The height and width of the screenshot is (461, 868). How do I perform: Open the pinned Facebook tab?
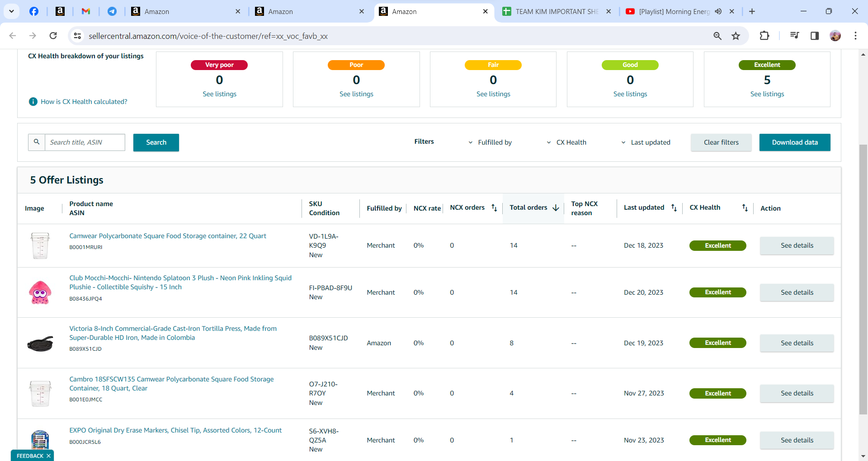tap(34, 11)
